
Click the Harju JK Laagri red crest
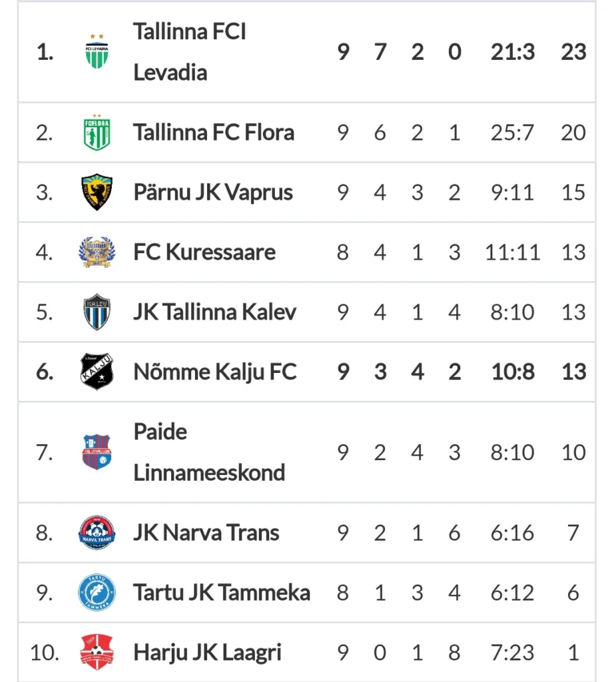click(97, 652)
